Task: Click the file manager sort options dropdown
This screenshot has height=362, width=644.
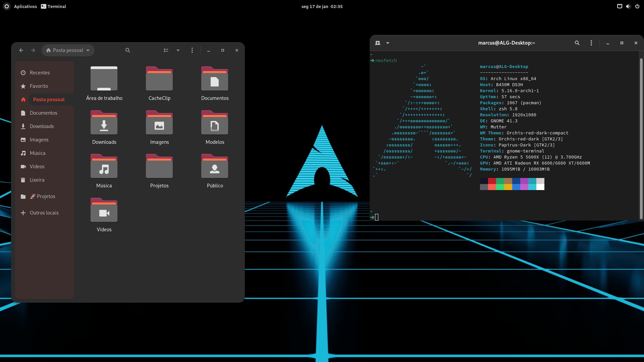Action: coord(178,50)
